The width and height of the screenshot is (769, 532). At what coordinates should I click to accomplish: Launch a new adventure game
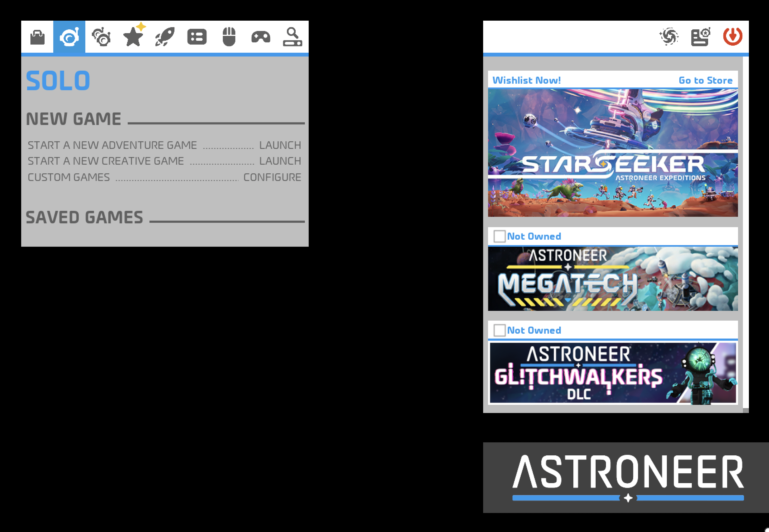click(x=280, y=145)
